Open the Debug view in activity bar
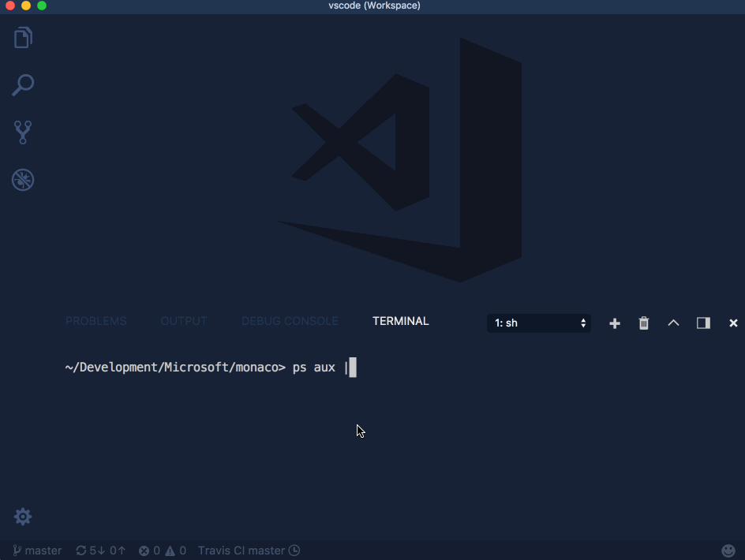The height and width of the screenshot is (560, 745). coord(23,180)
